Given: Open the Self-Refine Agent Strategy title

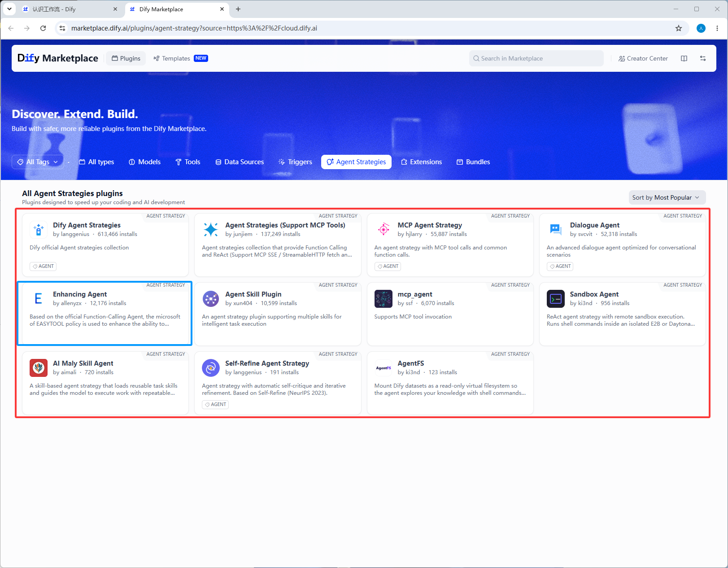Looking at the screenshot, I should (267, 363).
